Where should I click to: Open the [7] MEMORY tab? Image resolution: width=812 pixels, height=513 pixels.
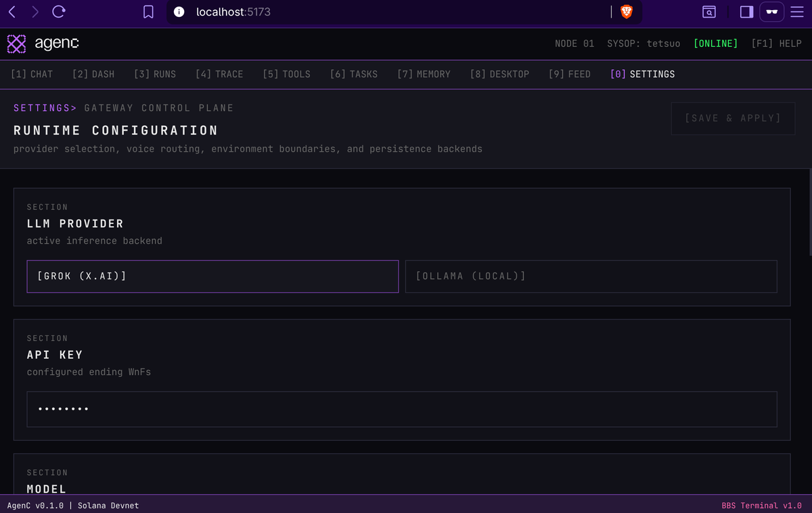[x=424, y=74]
